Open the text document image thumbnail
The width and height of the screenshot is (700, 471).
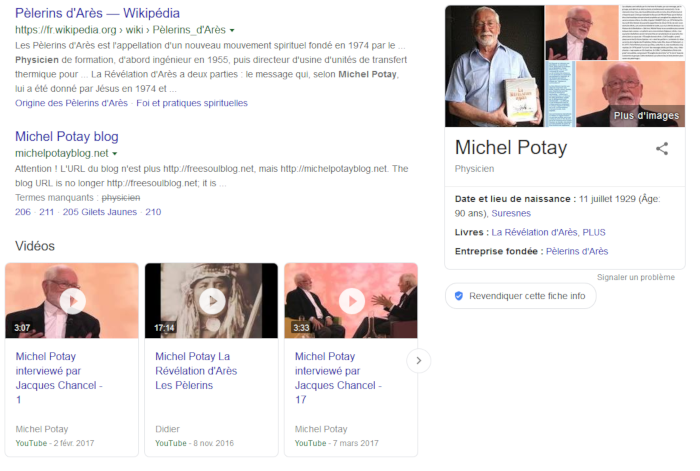(652, 33)
